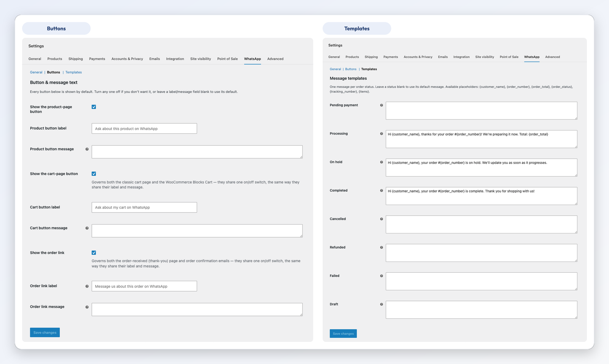Open Integration tab in Templates panel
Screen dimensions: 609x364
(461, 57)
